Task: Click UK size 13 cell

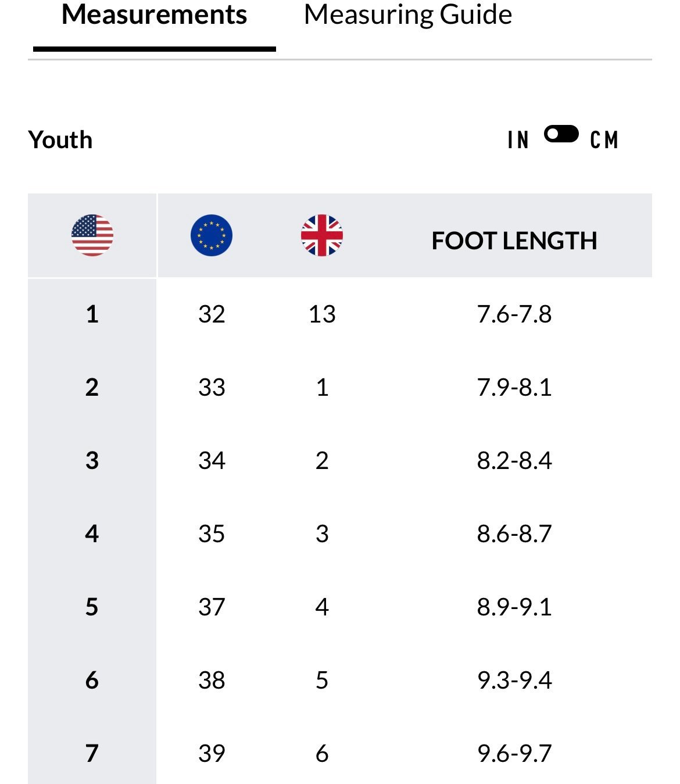Action: coord(322,314)
